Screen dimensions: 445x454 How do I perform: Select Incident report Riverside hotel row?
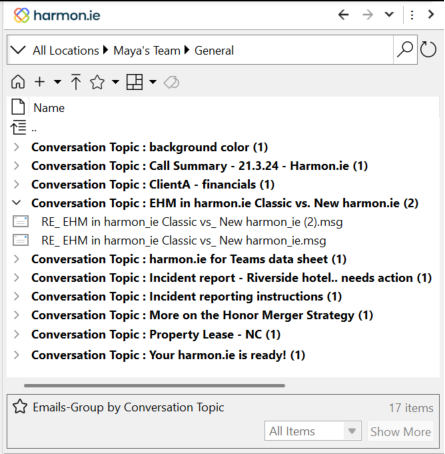231,278
